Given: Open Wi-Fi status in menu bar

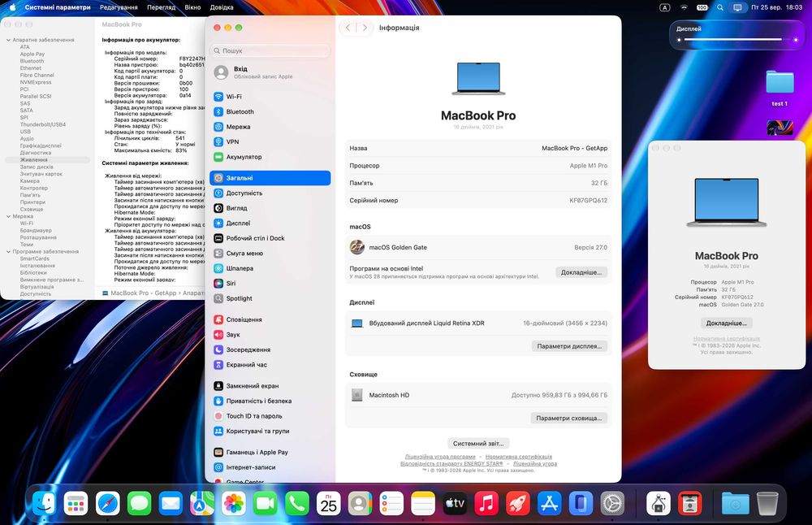Looking at the screenshot, I should (x=684, y=7).
